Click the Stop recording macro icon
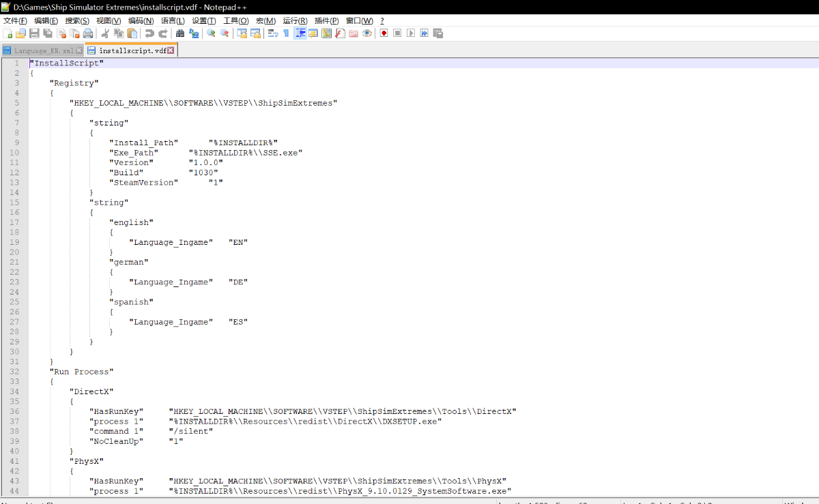 tap(397, 33)
